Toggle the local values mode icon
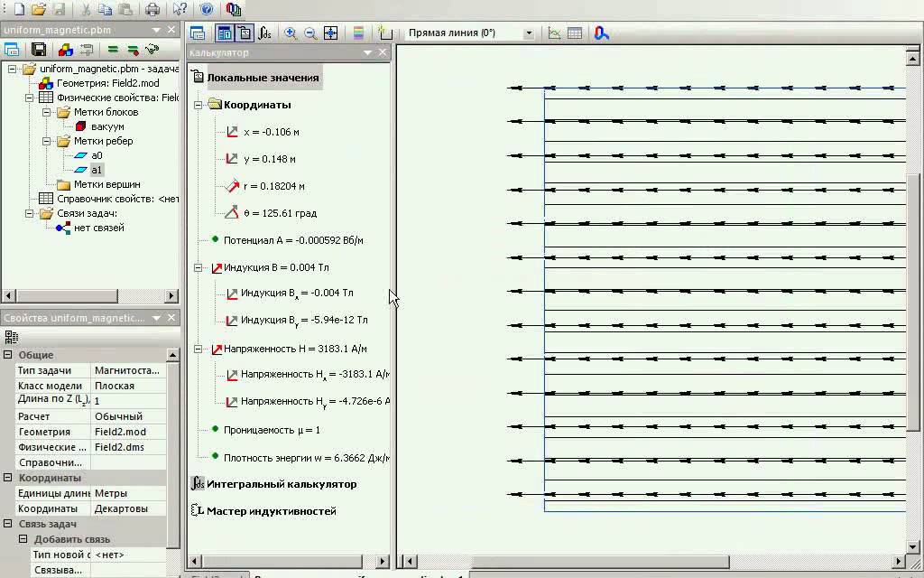 click(245, 33)
